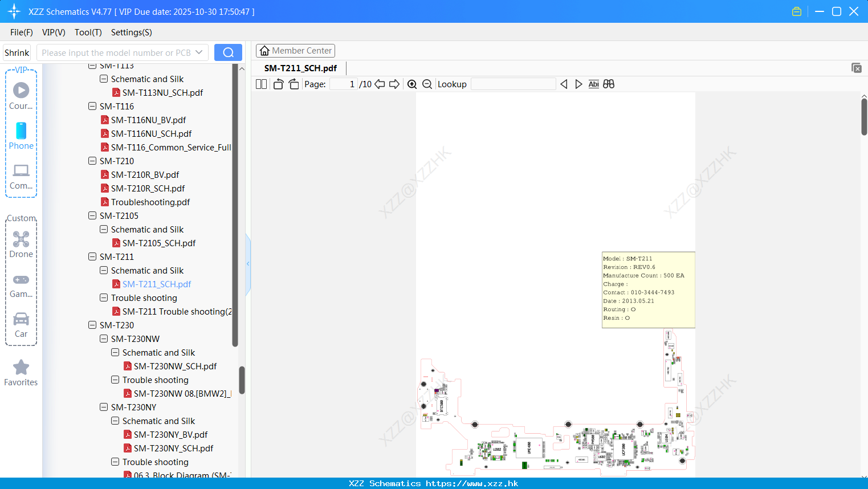Close all document tabs icon
This screenshot has height=489, width=868.
click(857, 68)
